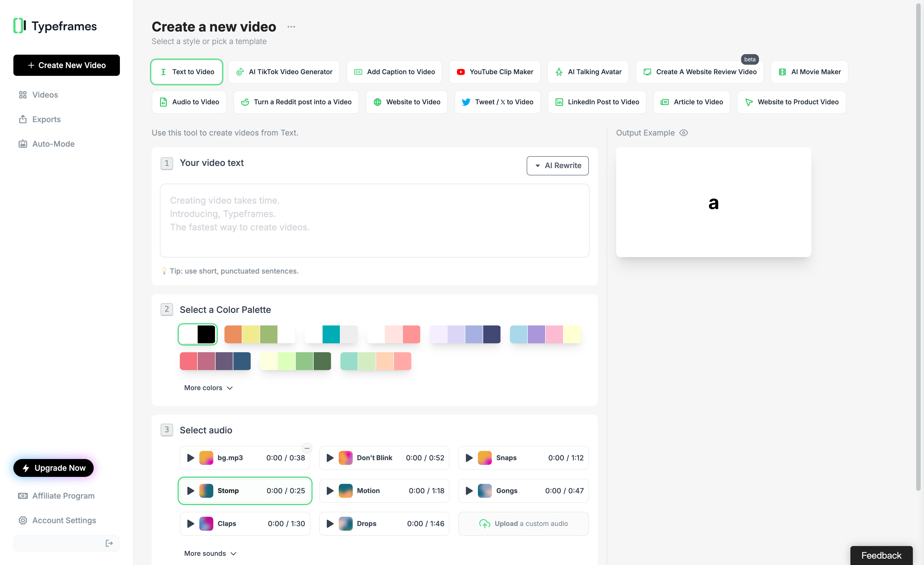The height and width of the screenshot is (565, 924).
Task: Click the Videos sidebar menu item
Action: [45, 94]
